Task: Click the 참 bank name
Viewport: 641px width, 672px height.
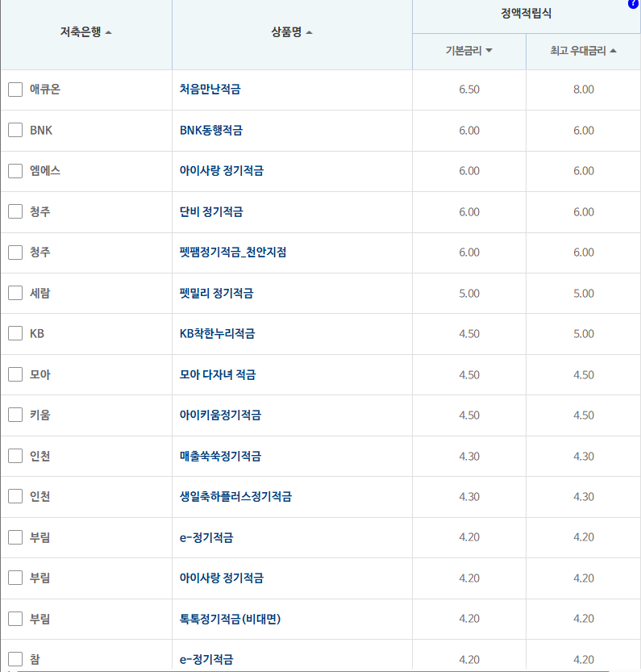Action: coord(35,660)
